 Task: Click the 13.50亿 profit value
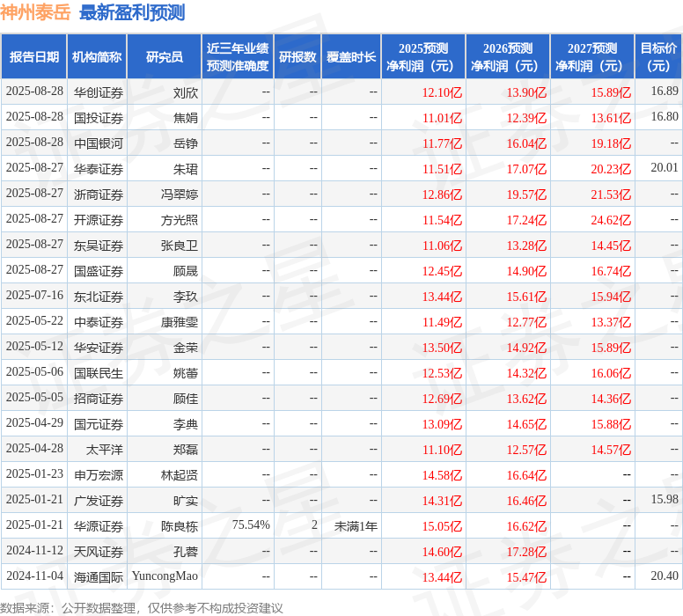point(442,348)
